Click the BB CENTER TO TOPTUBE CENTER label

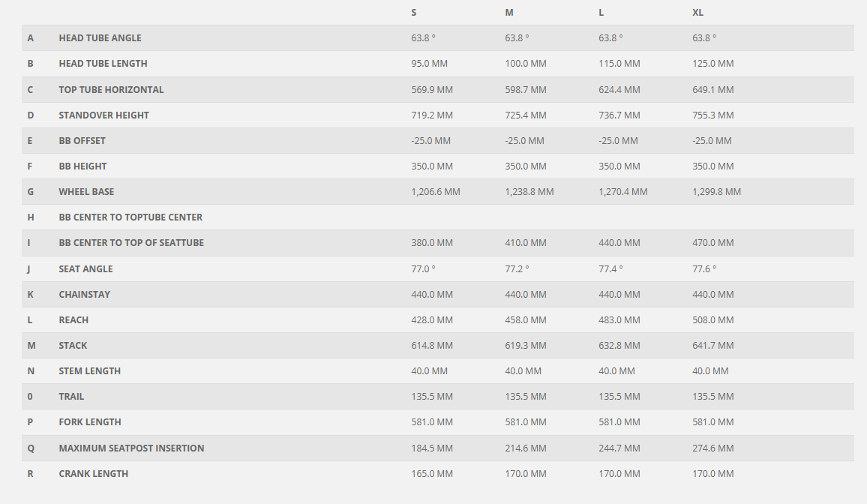[130, 217]
